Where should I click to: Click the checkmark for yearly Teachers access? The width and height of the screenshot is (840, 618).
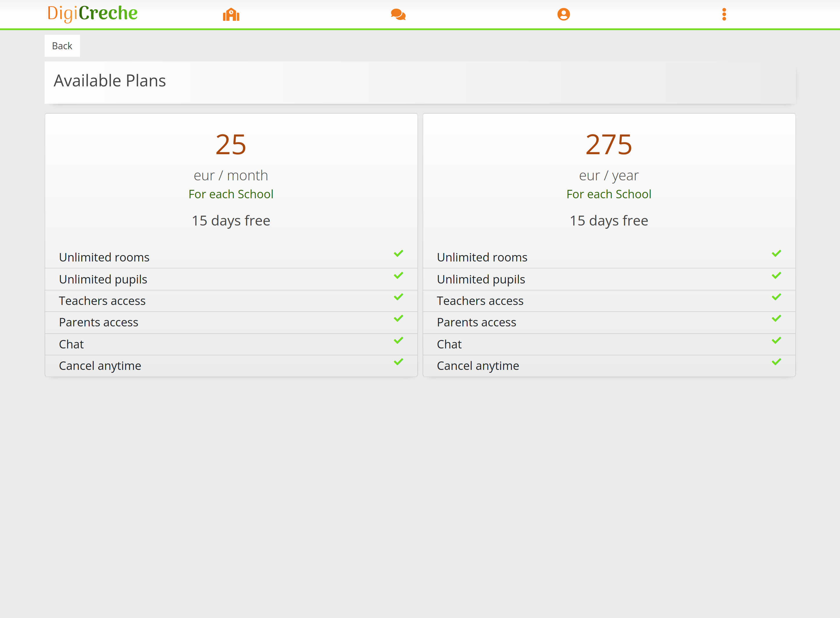777,297
